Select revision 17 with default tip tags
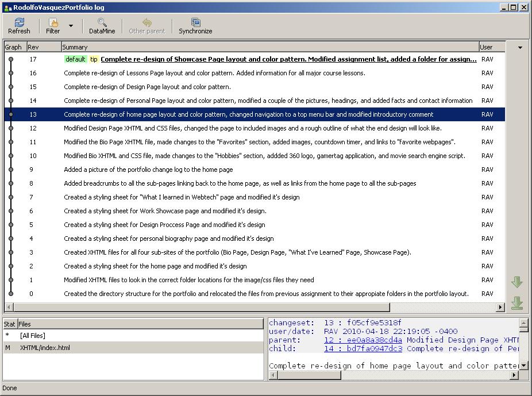The image size is (532, 396). (255, 59)
